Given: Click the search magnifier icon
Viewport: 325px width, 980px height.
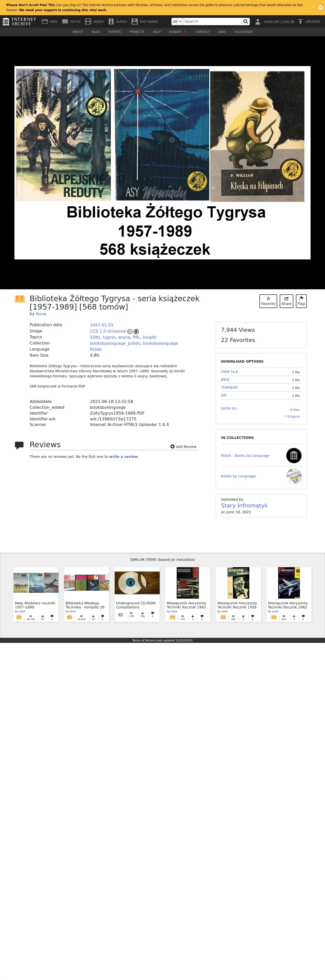Looking at the screenshot, I should pyautogui.click(x=246, y=22).
